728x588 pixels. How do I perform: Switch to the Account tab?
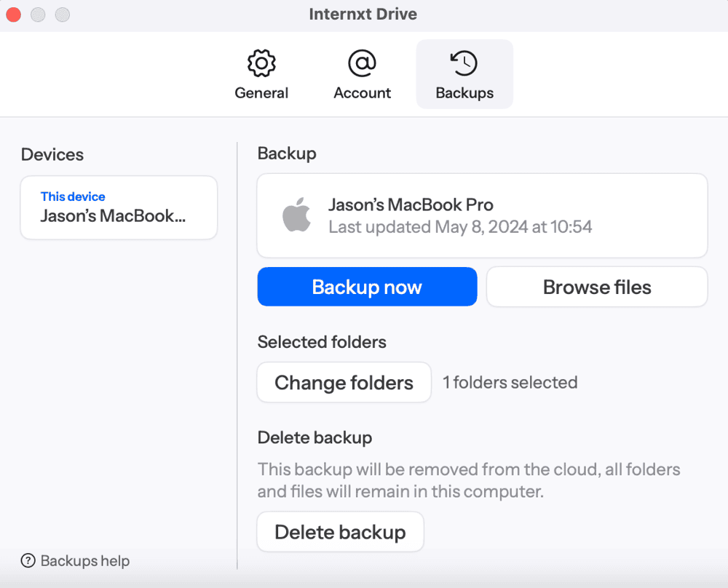click(x=362, y=74)
